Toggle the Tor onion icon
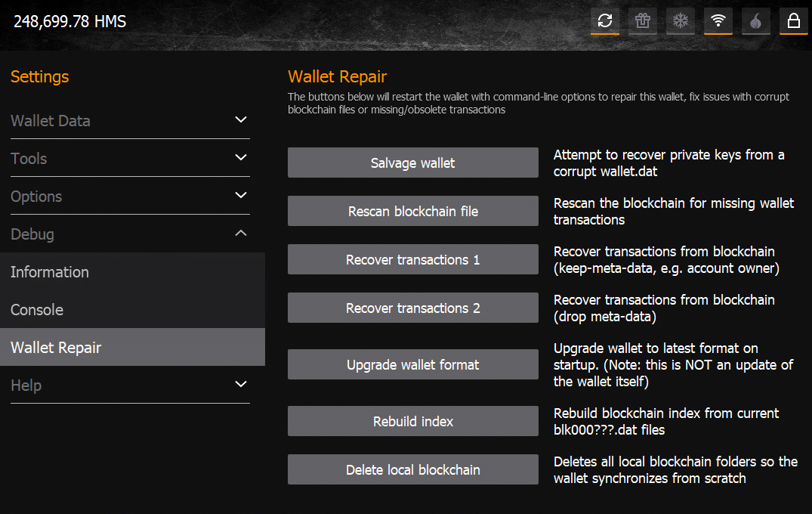Viewport: 812px width, 514px height. (x=756, y=21)
